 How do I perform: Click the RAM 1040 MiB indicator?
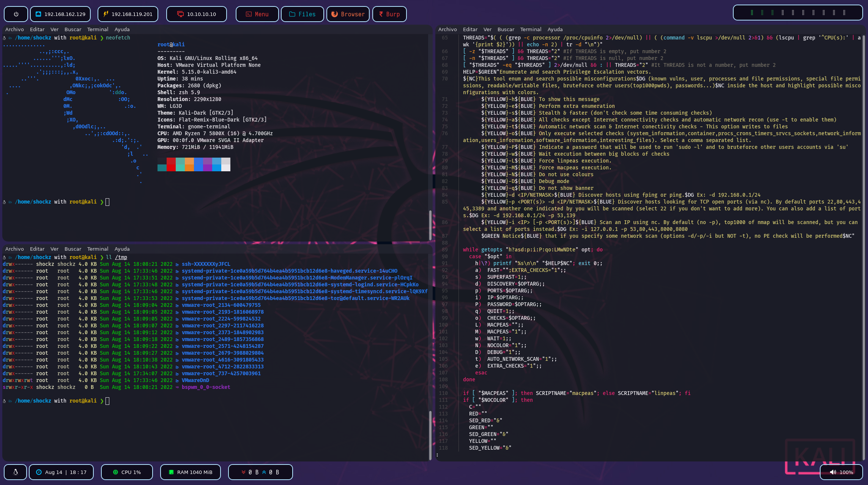tap(191, 472)
